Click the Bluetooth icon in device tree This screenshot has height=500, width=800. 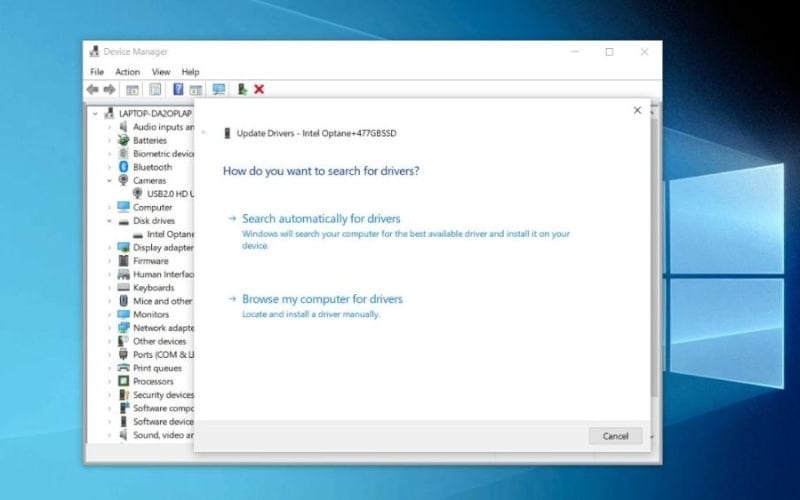[123, 167]
